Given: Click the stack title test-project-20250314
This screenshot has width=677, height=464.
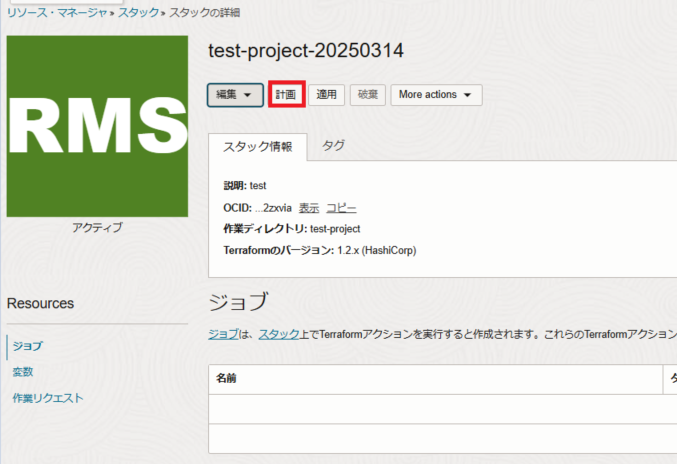Looking at the screenshot, I should point(306,51).
